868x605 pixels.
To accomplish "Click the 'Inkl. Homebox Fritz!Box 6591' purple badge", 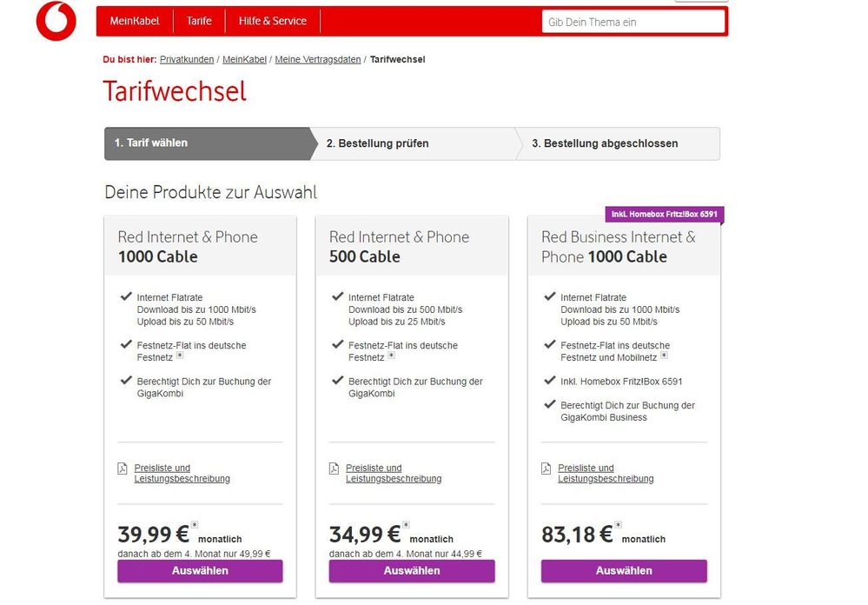I will click(x=665, y=214).
